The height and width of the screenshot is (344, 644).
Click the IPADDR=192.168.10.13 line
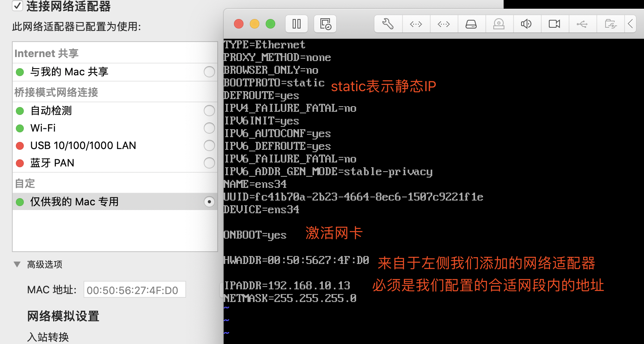287,286
